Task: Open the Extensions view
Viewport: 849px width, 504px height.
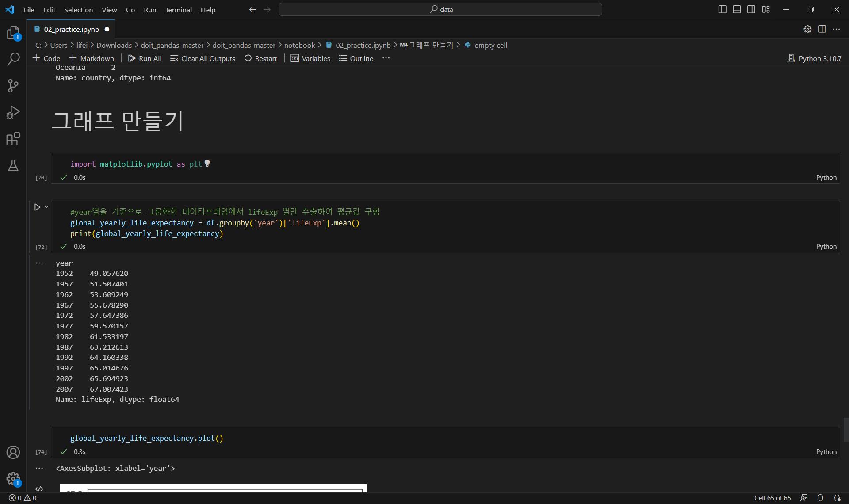Action: [13, 139]
